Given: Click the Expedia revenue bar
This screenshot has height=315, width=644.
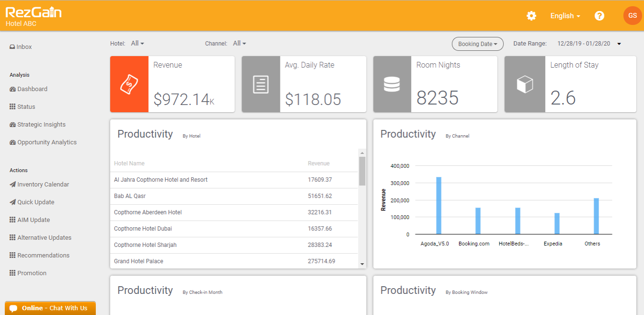Looking at the screenshot, I should (x=557, y=224).
